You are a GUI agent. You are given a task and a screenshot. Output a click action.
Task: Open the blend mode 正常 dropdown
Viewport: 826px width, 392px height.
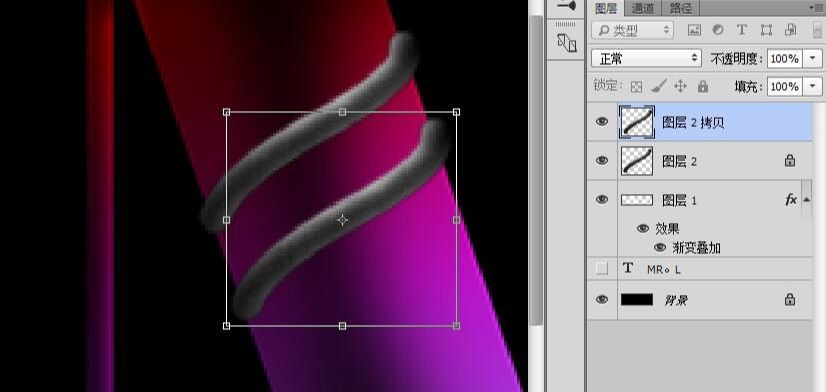(646, 58)
